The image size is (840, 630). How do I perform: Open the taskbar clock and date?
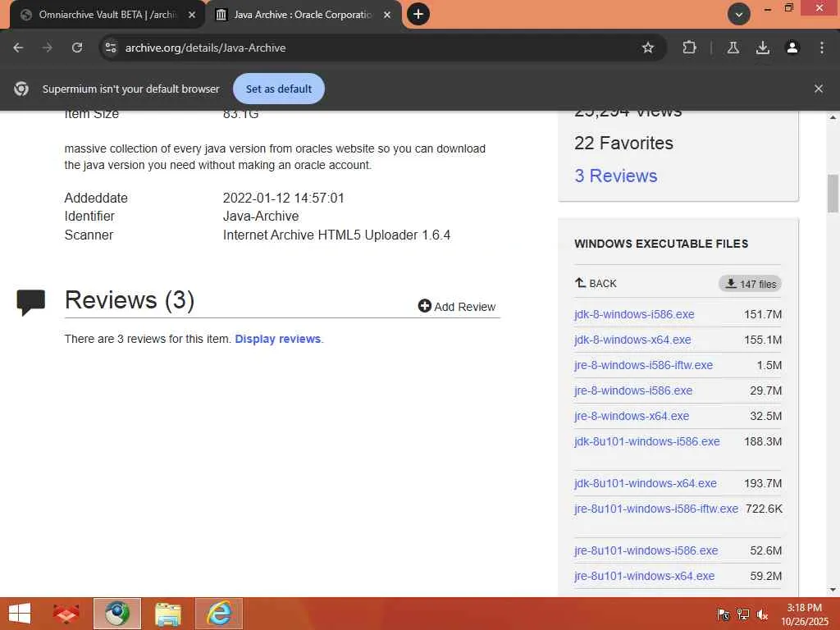804,614
